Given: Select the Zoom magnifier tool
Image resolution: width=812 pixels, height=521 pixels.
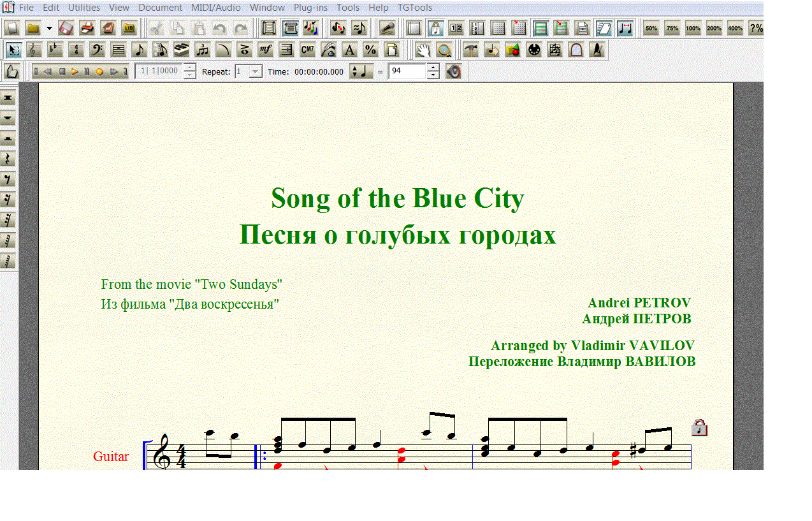Looking at the screenshot, I should tap(444, 50).
